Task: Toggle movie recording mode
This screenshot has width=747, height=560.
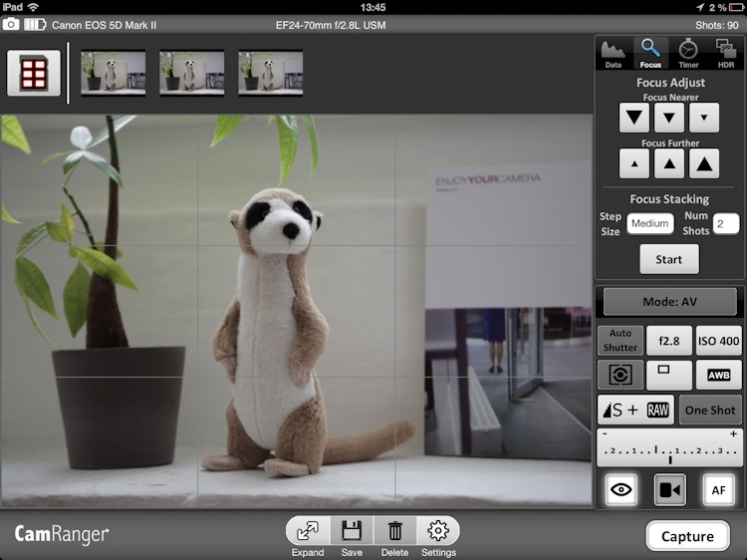Action: click(670, 489)
